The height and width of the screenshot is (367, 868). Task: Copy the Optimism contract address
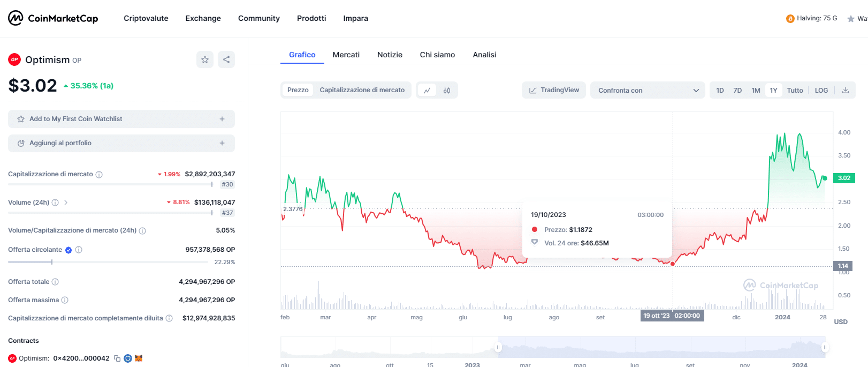pos(117,358)
